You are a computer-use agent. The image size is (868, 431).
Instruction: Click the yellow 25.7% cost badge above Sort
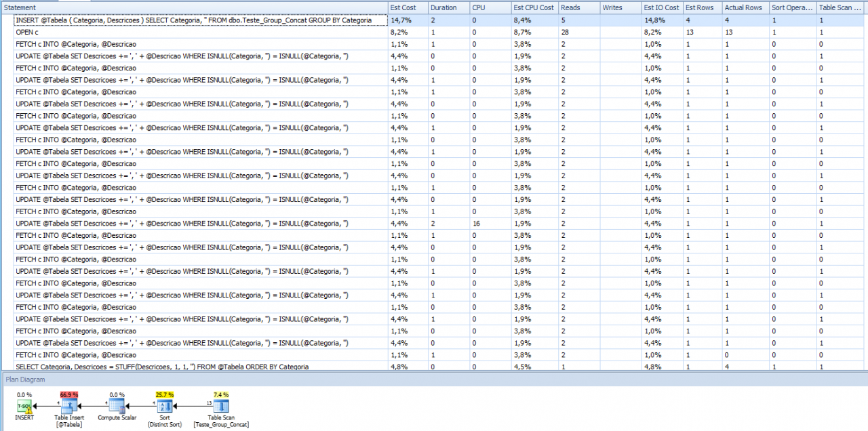coord(163,394)
